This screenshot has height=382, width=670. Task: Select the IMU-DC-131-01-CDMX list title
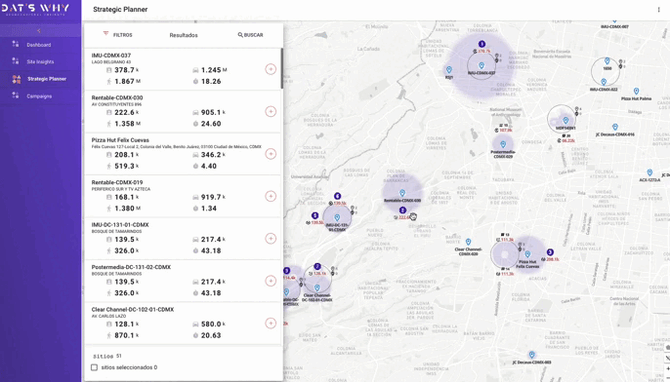[120, 224]
